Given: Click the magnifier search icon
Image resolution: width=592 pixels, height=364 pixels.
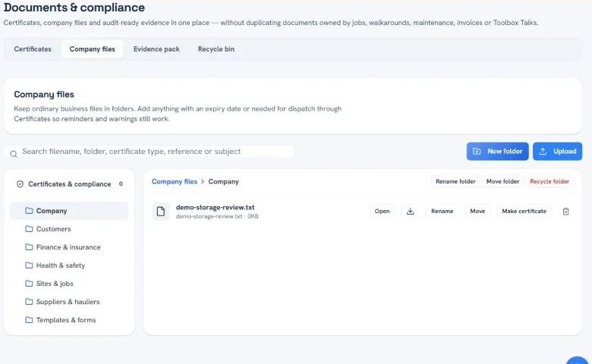Looking at the screenshot, I should point(14,154).
